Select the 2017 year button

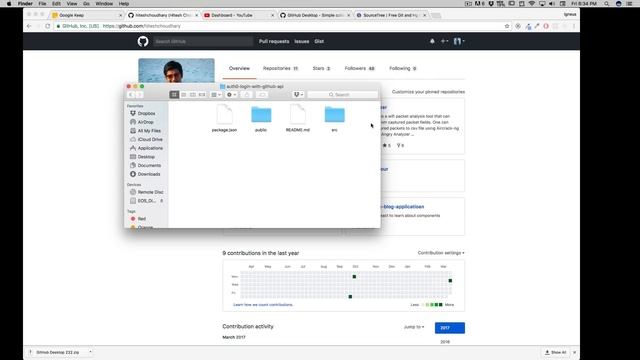449,328
